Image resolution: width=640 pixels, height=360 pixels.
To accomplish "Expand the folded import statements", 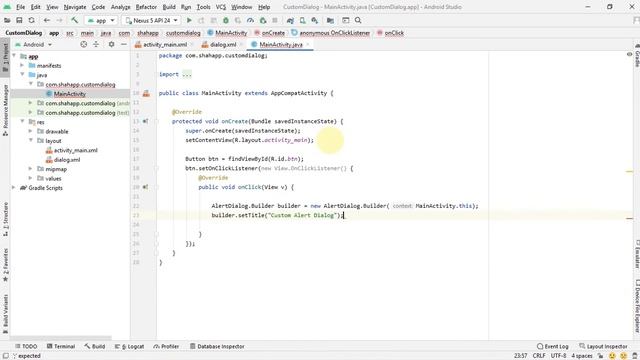I will click(x=187, y=74).
